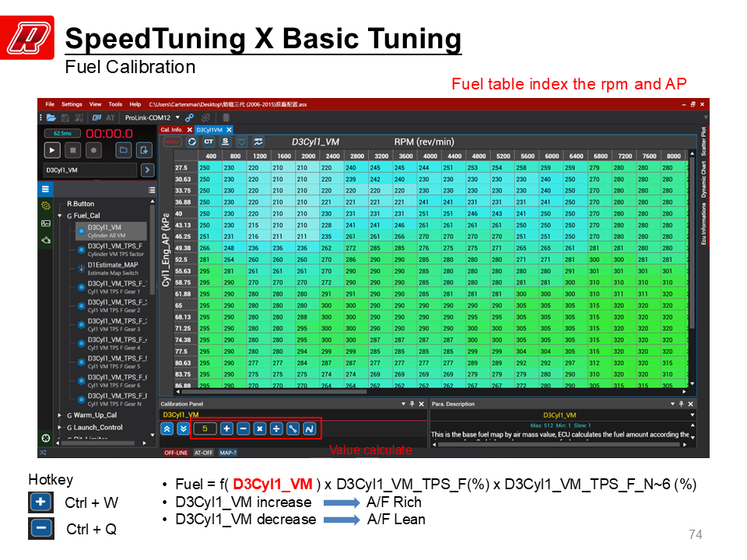747x560 pixels.
Task: Click the blue link connect icon
Action: 190,117
